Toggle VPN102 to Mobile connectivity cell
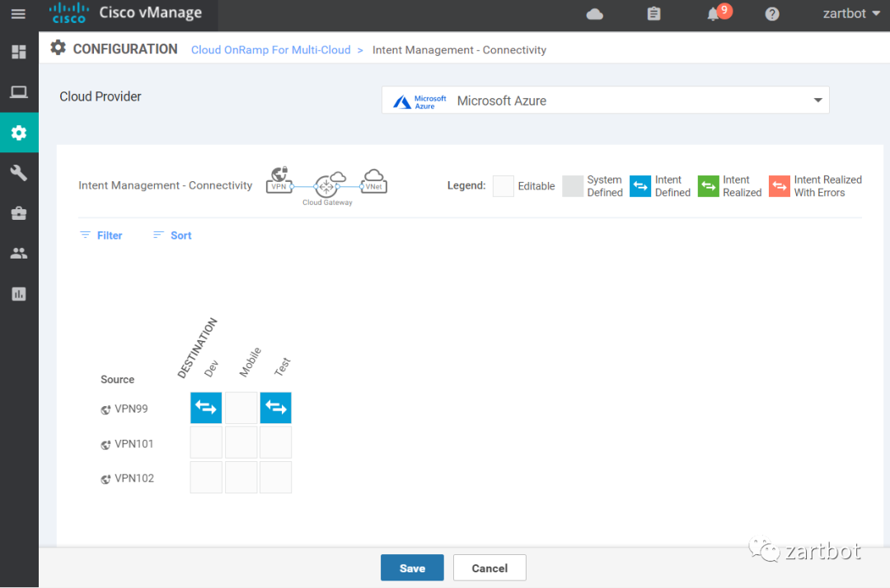The height and width of the screenshot is (588, 890). (241, 478)
